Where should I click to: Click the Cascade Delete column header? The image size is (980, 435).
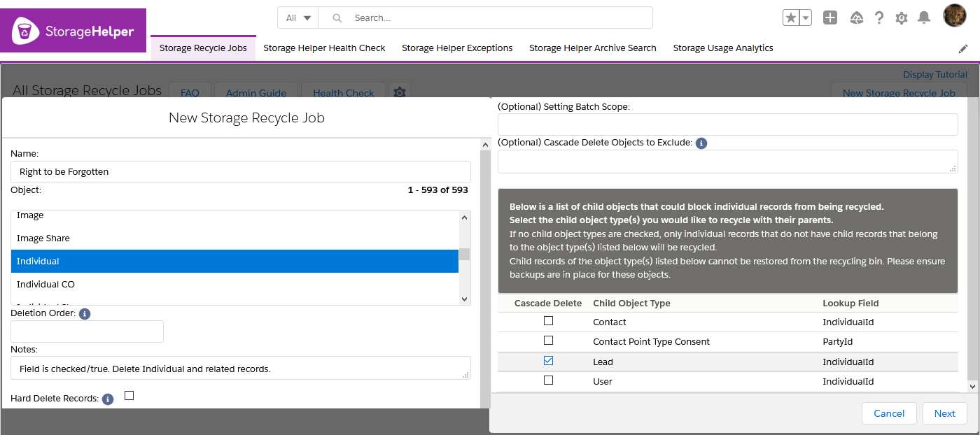(x=548, y=304)
